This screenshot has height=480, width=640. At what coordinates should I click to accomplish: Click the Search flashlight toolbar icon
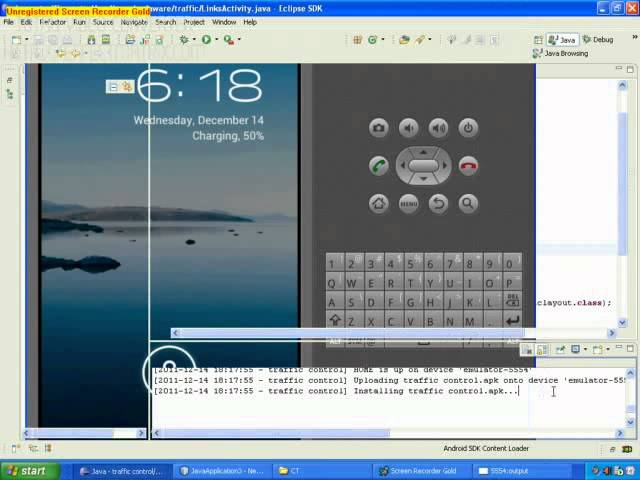[x=420, y=40]
